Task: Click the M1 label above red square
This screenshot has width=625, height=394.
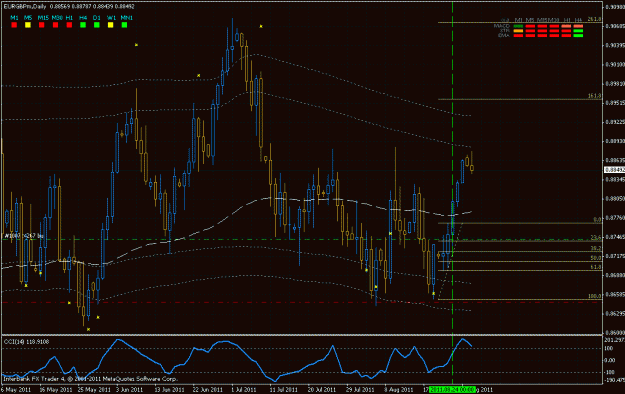Action: (x=14, y=18)
